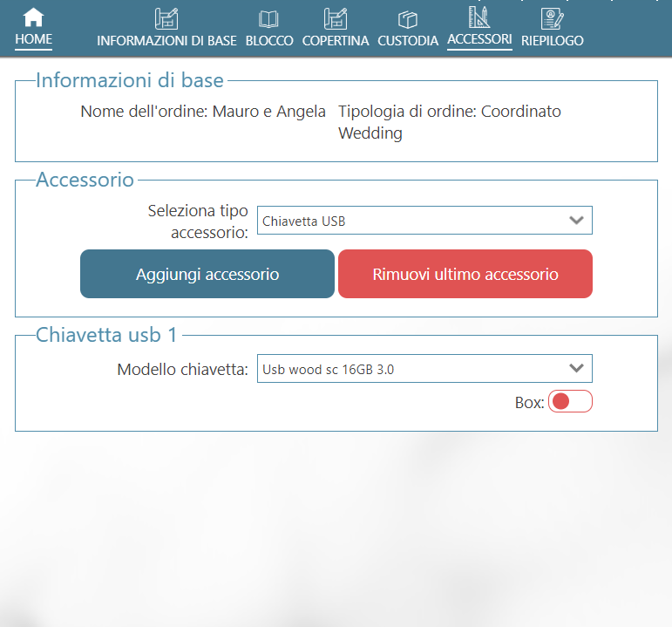The width and height of the screenshot is (672, 627).
Task: Go to the HOME tab label
Action: (x=33, y=39)
